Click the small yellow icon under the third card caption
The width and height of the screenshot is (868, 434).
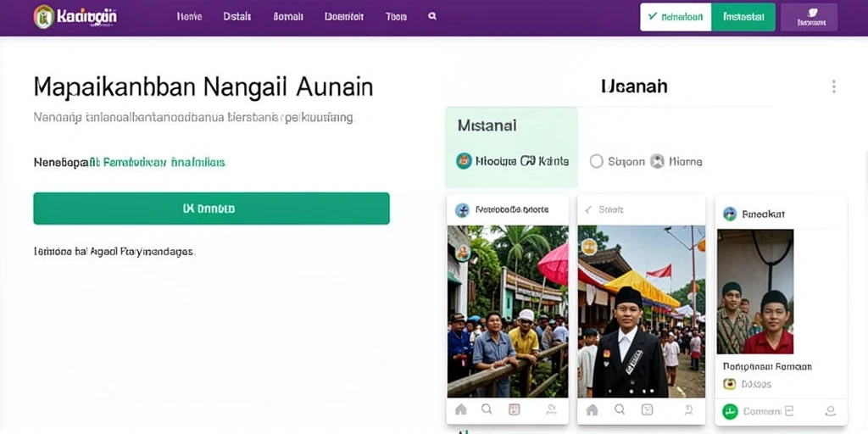[730, 384]
